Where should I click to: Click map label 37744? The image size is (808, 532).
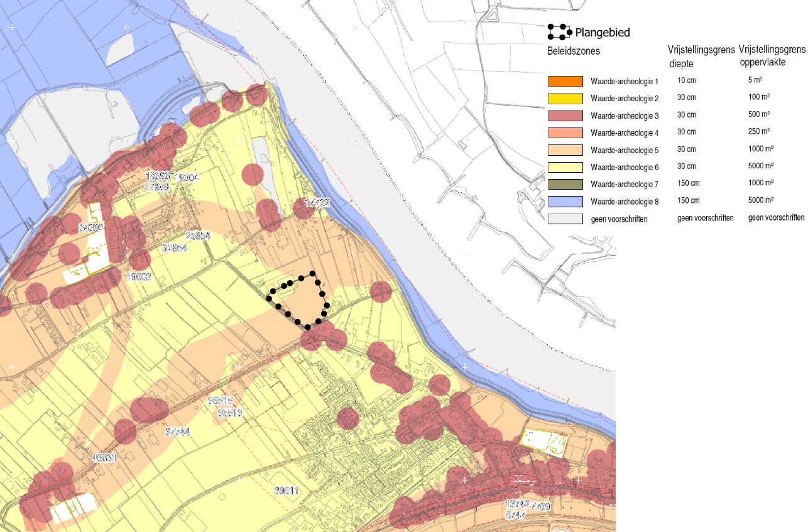tap(178, 432)
